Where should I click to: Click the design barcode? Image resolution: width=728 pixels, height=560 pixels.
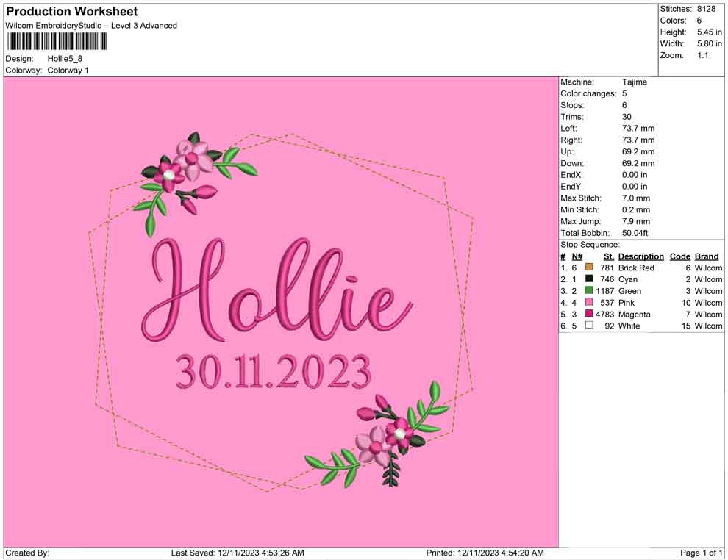tap(57, 42)
